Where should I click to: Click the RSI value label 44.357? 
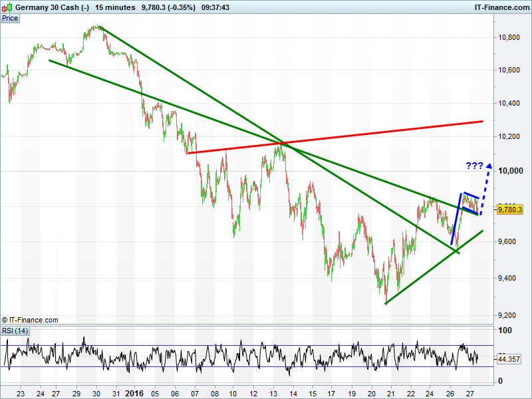[x=510, y=359]
